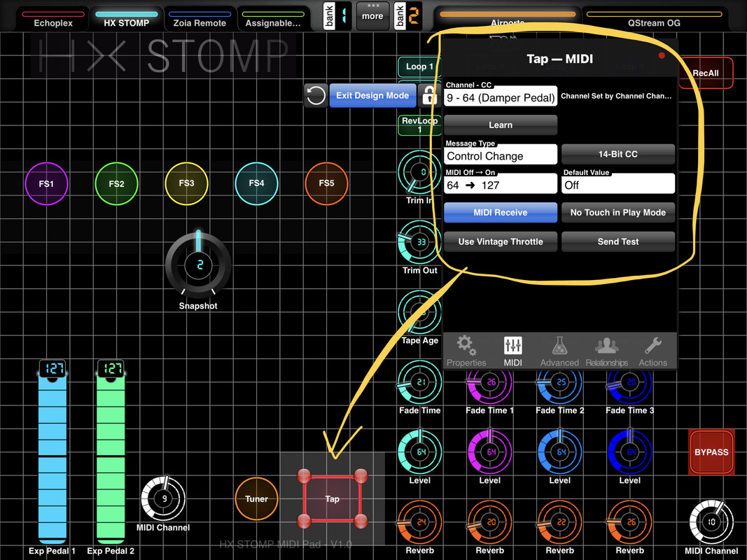
Task: Toggle the RevLoop 1 button
Action: tap(419, 125)
